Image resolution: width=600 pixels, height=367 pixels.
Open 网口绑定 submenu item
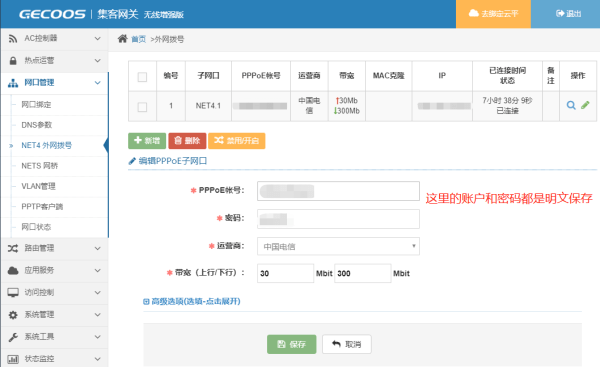[36, 104]
